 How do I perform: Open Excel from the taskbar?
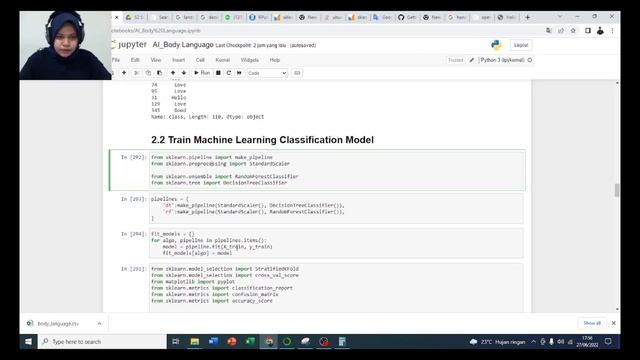click(250, 342)
